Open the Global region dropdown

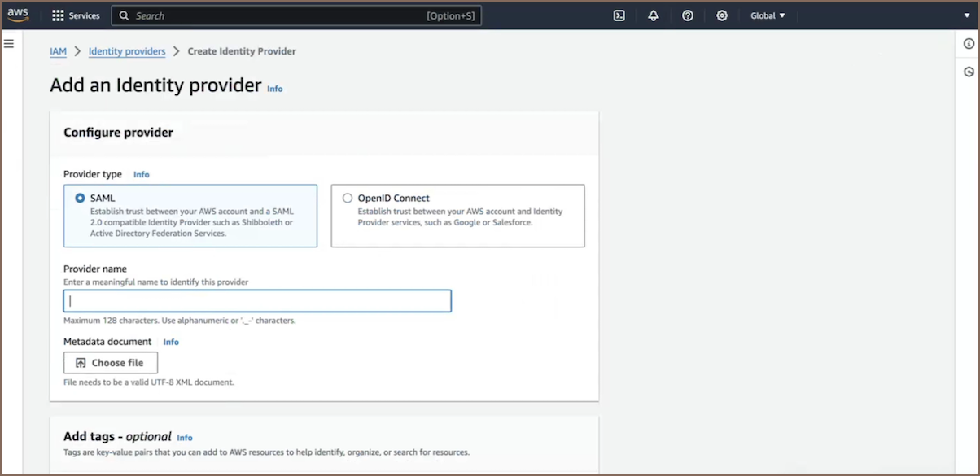pos(768,15)
